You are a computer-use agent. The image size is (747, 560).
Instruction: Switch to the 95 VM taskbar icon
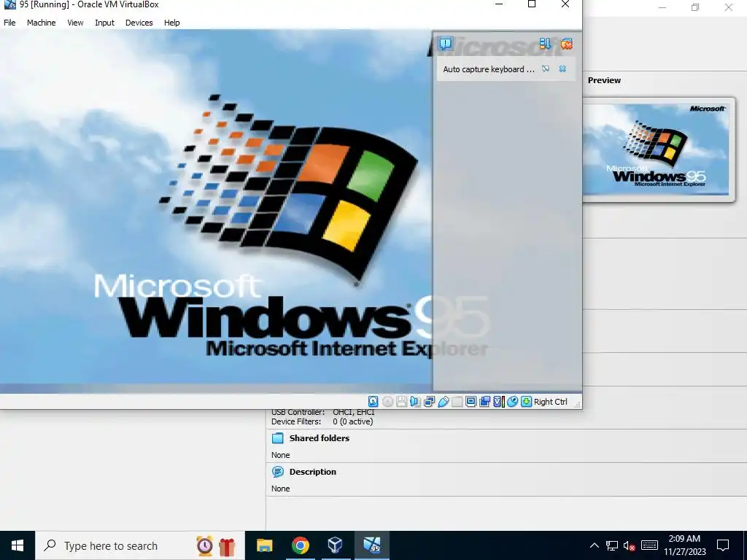(x=371, y=545)
